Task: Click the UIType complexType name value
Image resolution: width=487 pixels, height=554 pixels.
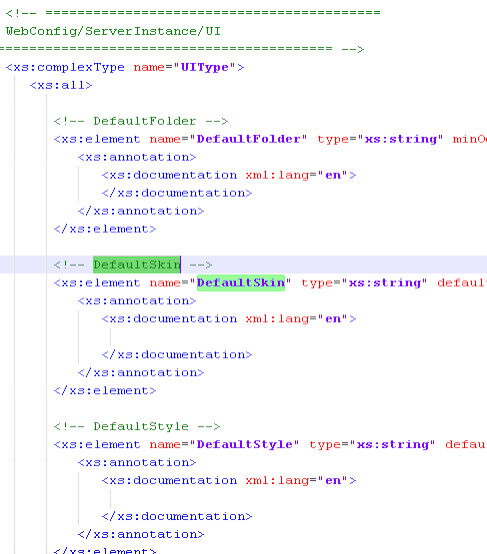Action: [205, 67]
